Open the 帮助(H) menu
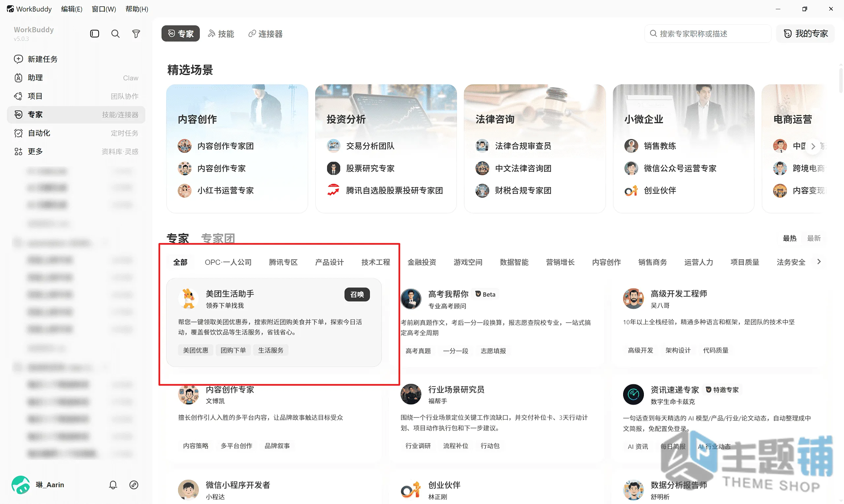 pos(136,9)
